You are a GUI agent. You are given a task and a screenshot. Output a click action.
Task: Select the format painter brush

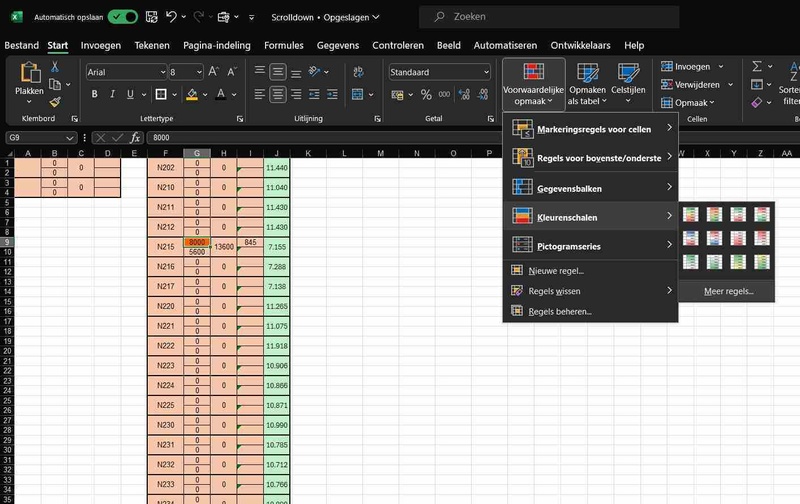pos(55,102)
